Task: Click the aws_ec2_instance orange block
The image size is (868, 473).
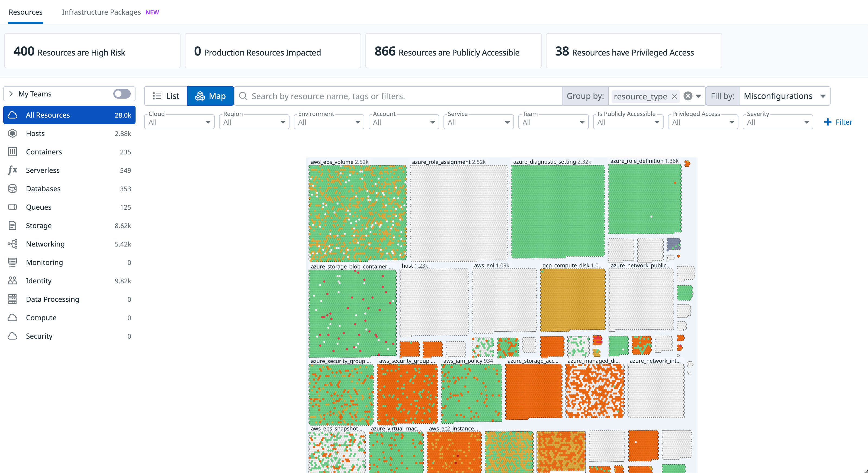Action: point(454,452)
